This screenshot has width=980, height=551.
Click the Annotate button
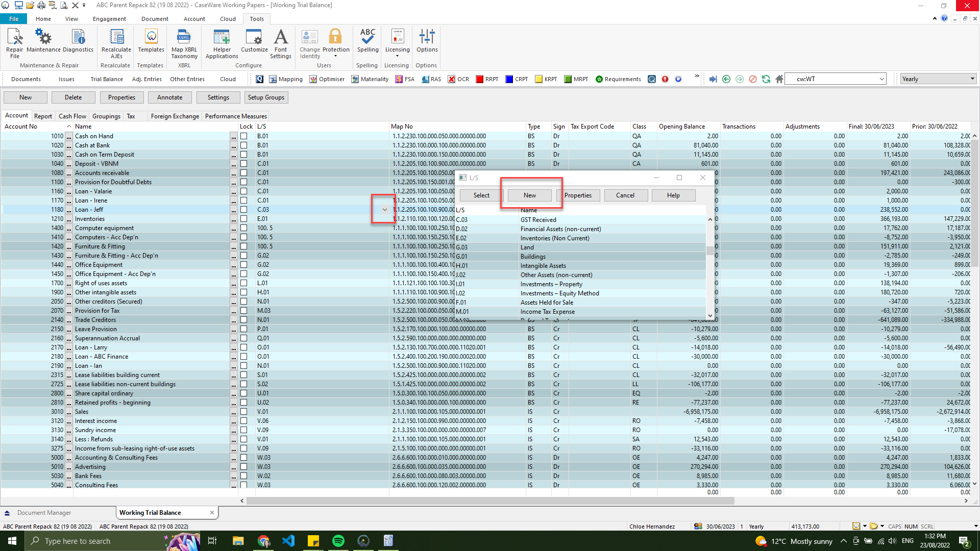170,97
